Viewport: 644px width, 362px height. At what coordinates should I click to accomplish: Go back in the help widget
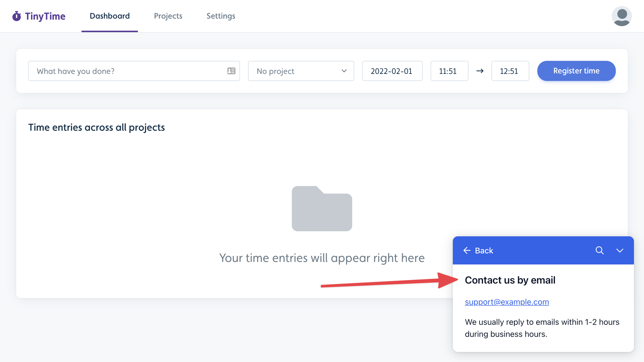point(478,250)
